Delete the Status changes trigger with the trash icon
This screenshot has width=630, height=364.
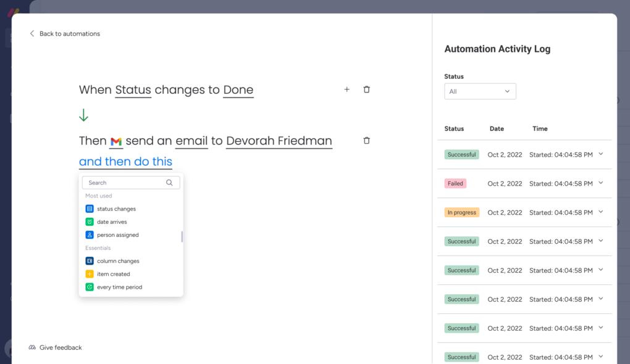[366, 89]
